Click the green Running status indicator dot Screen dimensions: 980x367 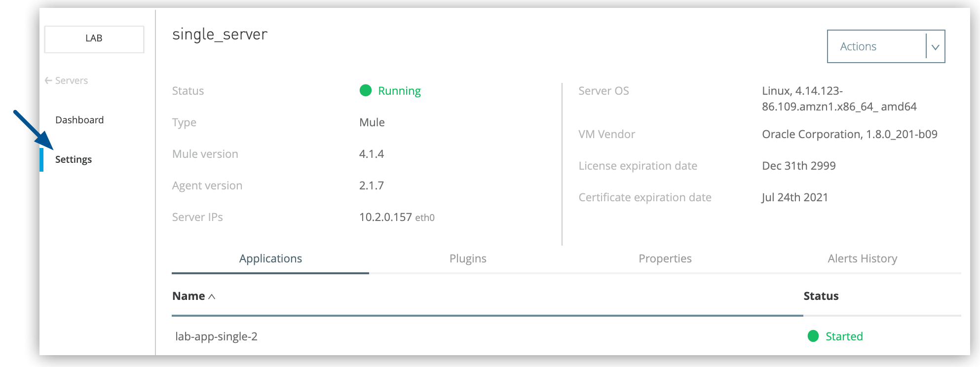[x=365, y=90]
